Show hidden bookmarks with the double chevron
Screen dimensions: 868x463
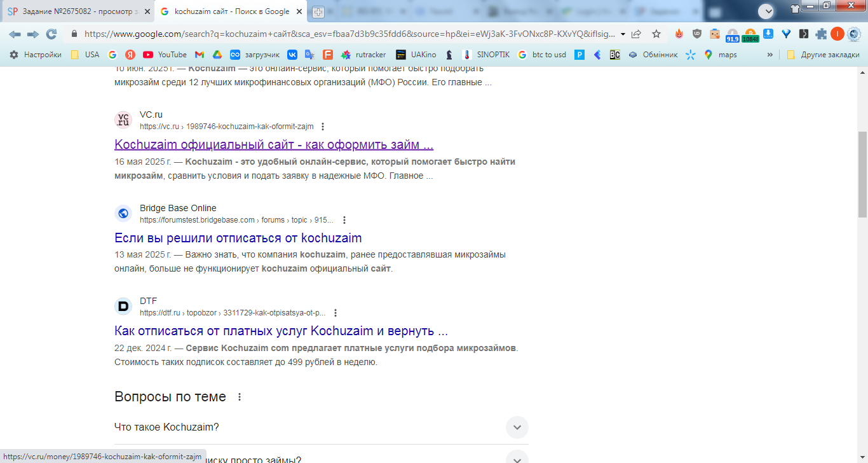point(770,55)
